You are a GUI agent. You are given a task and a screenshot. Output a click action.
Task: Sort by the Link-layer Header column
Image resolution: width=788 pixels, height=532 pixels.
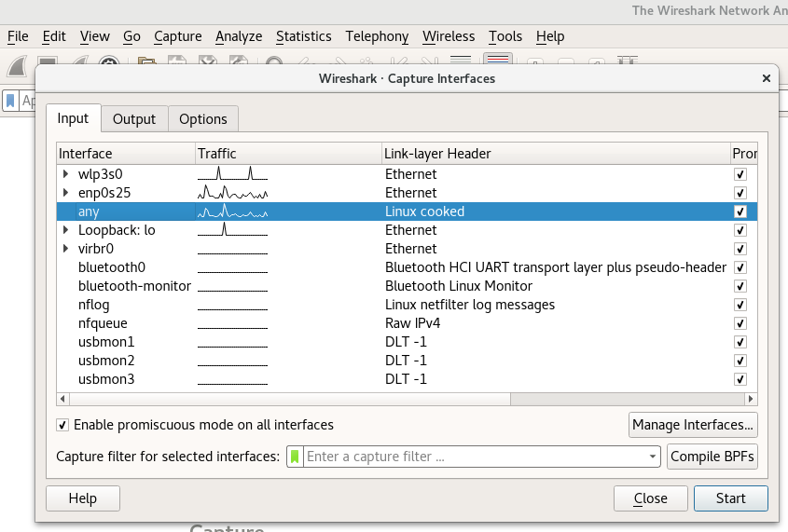point(556,154)
